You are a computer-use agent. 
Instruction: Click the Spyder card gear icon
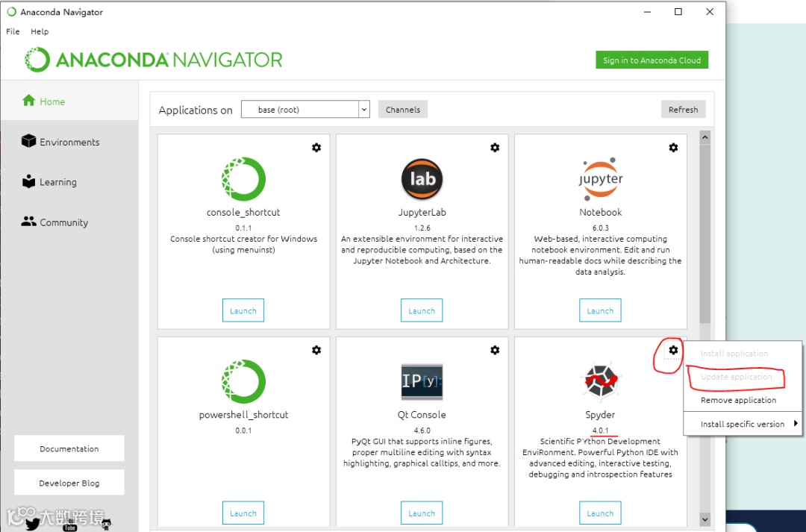pyautogui.click(x=673, y=350)
